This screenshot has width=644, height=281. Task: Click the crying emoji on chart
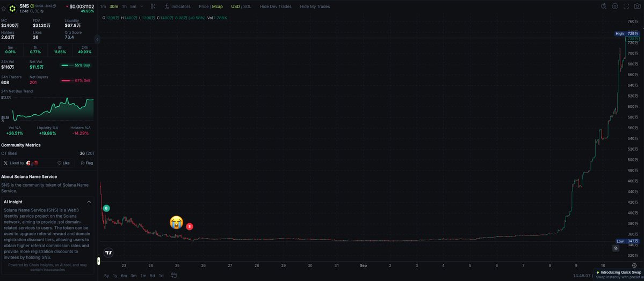177,222
